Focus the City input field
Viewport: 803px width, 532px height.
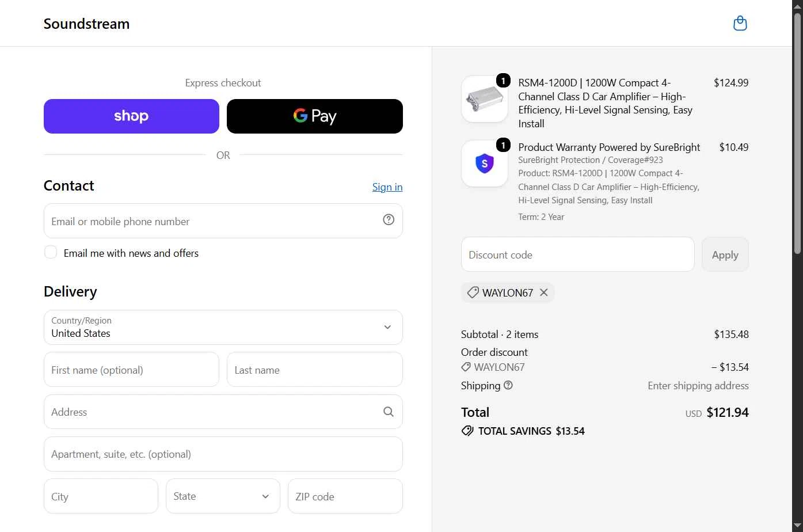101,496
